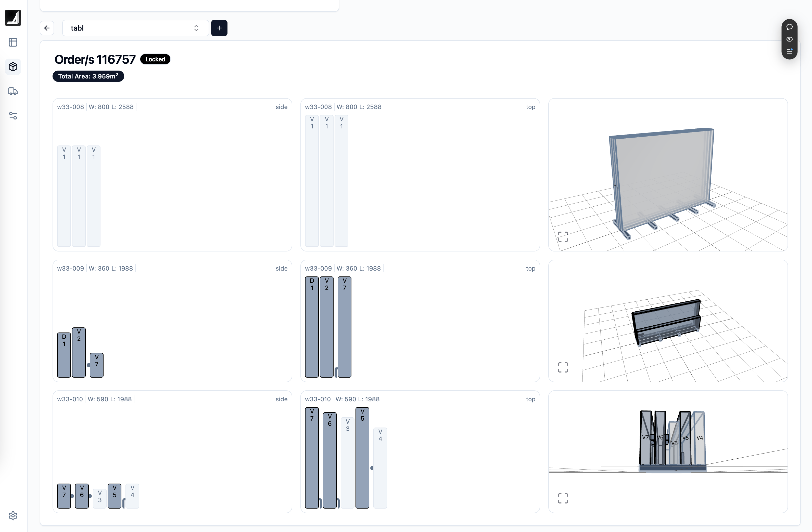Viewport: 812px width, 532px height.
Task: Click the w33-010 3D rack preview
Action: coord(668,452)
